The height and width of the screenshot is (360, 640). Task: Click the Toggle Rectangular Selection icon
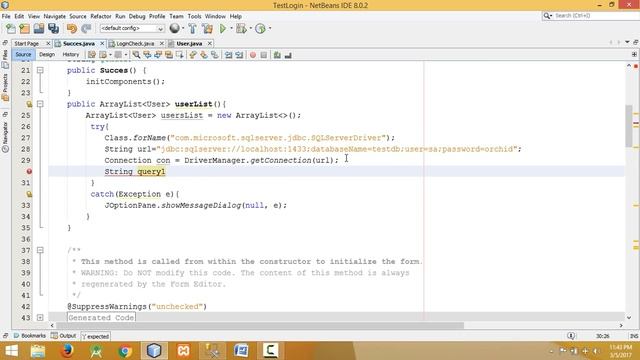180,55
